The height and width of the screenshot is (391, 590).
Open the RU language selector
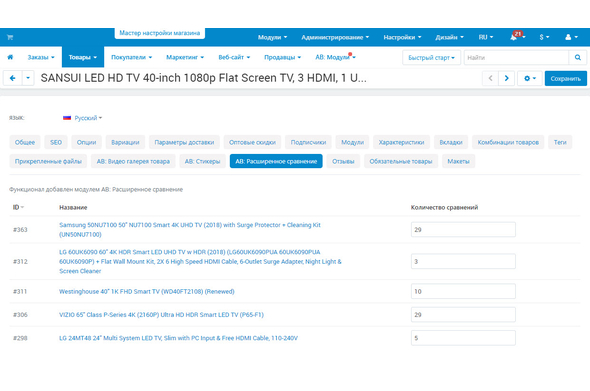coord(485,37)
